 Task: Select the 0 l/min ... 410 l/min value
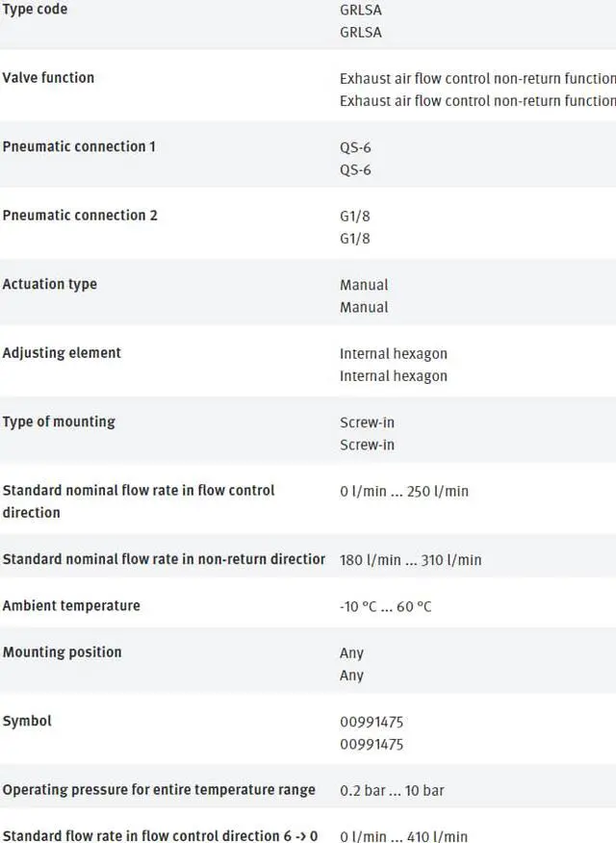pyautogui.click(x=403, y=836)
